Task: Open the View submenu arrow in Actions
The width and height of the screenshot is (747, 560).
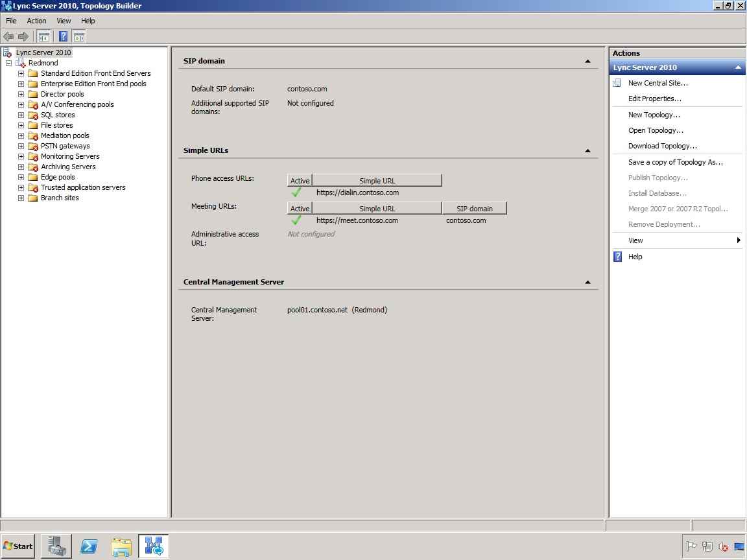Action: (x=739, y=240)
